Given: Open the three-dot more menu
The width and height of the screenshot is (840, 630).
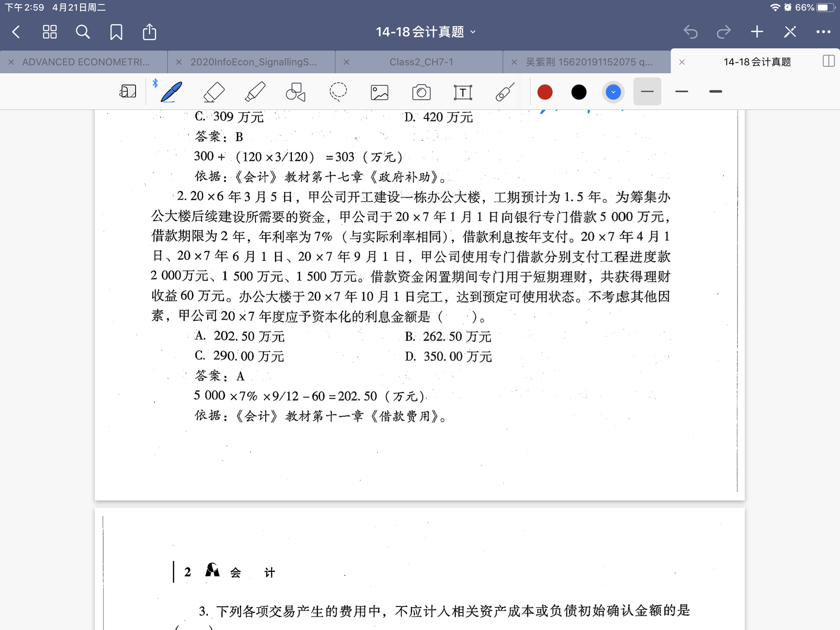Looking at the screenshot, I should click(823, 32).
